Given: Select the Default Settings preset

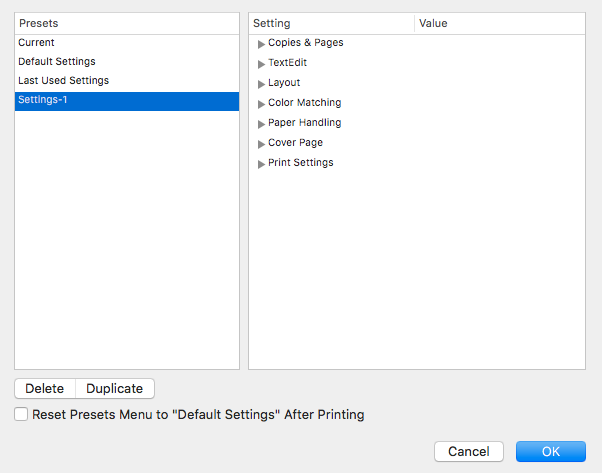Looking at the screenshot, I should click(x=127, y=61).
